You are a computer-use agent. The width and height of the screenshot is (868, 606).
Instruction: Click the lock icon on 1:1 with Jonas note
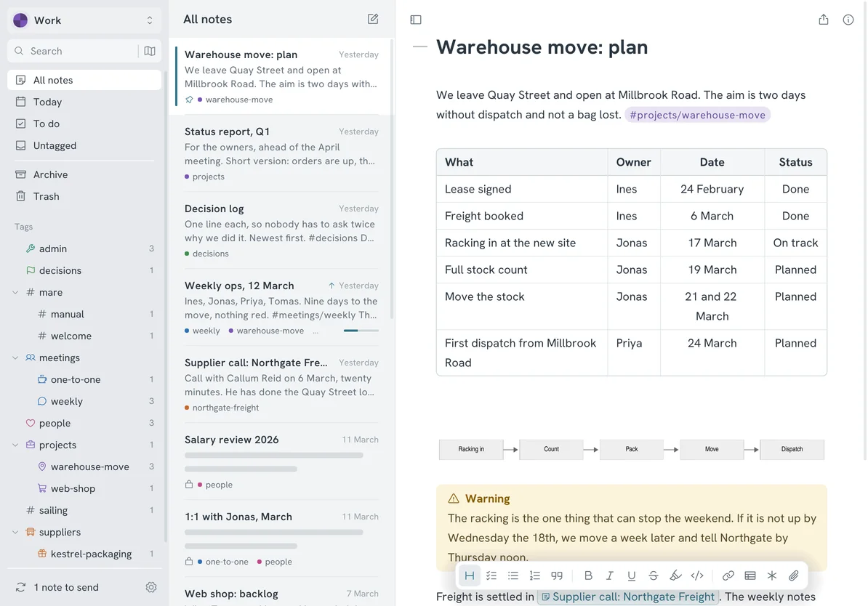pos(189,561)
